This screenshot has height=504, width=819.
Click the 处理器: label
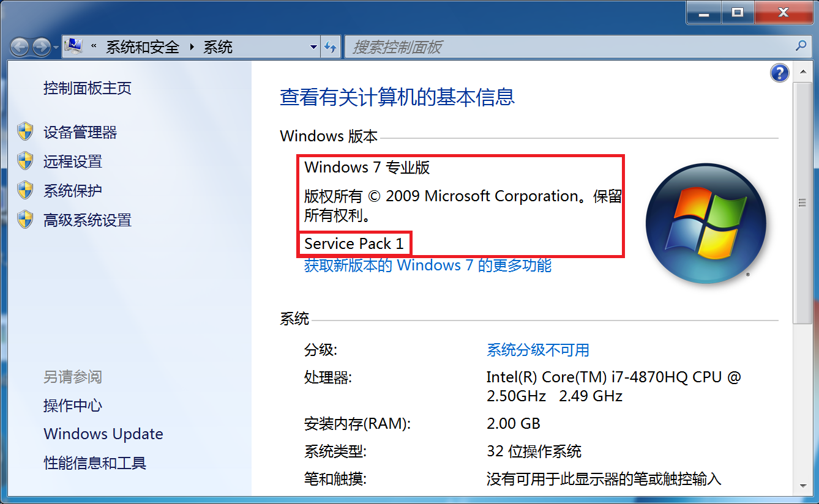pyautogui.click(x=328, y=377)
